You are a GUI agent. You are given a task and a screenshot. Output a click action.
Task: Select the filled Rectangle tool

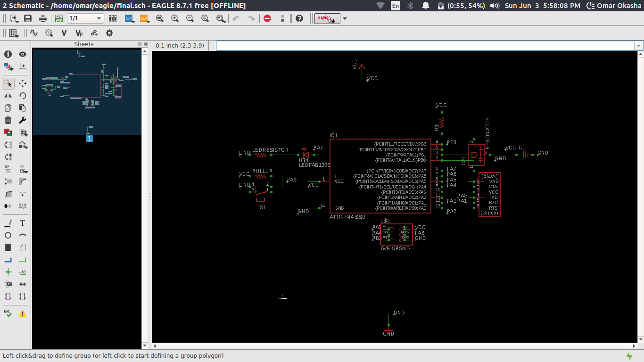tap(8, 247)
